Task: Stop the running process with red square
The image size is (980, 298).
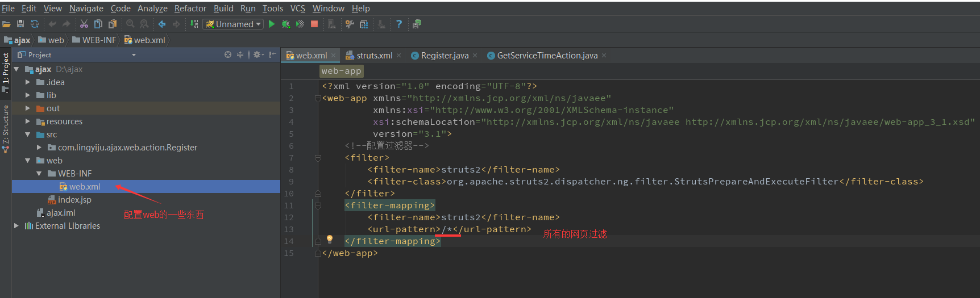Action: click(314, 24)
